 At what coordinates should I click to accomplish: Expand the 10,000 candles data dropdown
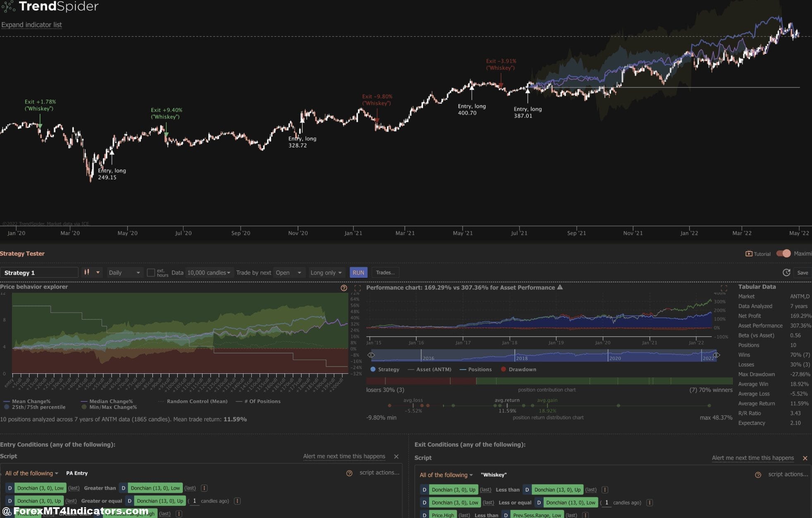[x=209, y=272]
